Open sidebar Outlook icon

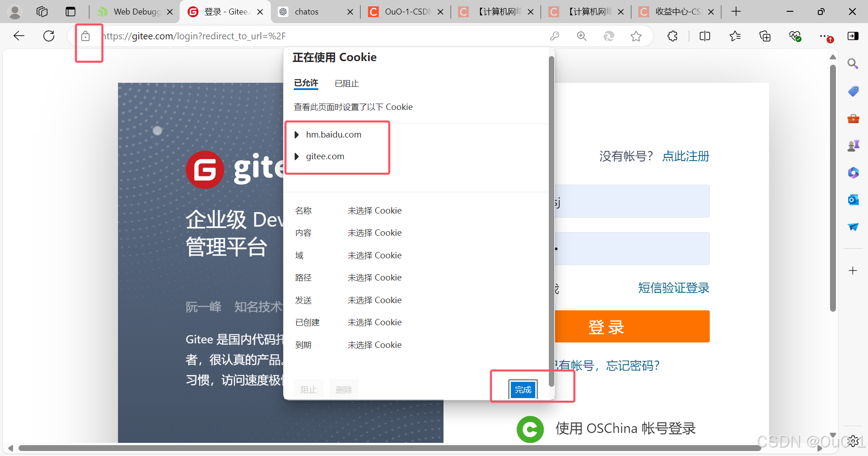click(853, 200)
